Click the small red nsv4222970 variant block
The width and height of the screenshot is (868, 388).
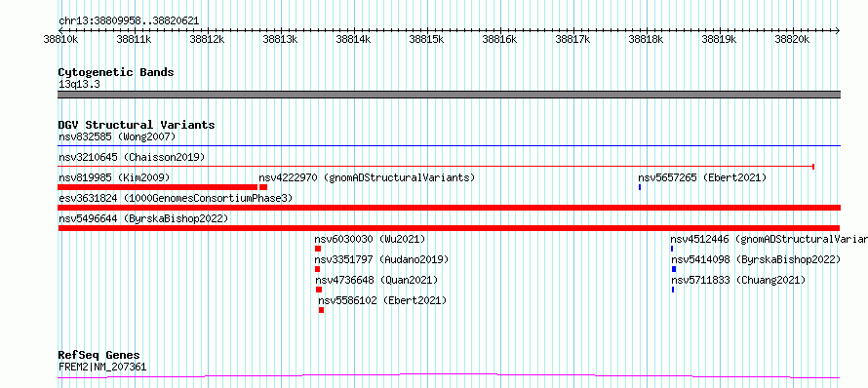[x=263, y=187]
